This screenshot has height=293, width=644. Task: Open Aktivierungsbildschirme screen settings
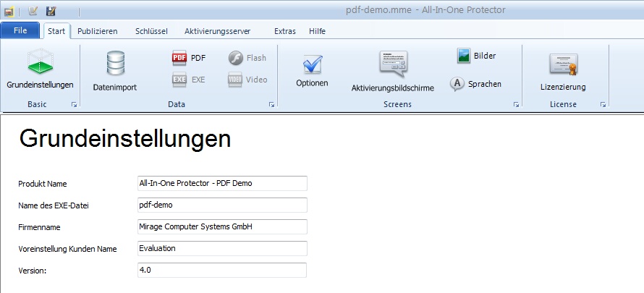392,64
